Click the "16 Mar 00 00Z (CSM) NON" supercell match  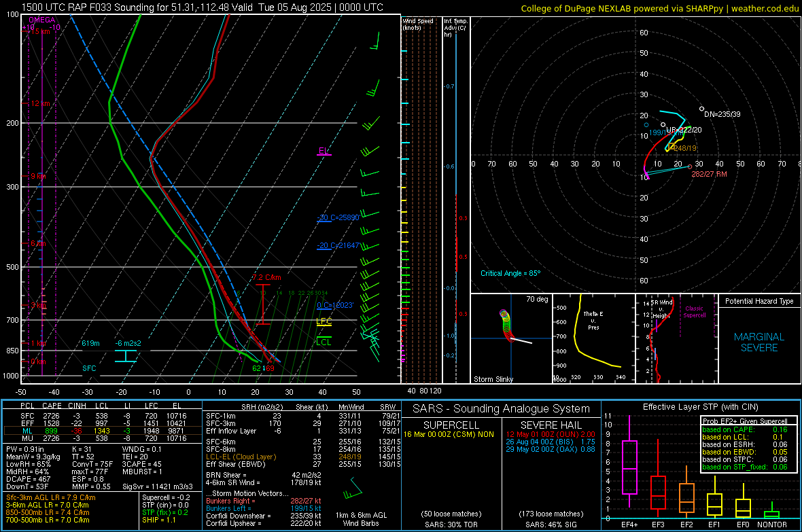point(449,434)
